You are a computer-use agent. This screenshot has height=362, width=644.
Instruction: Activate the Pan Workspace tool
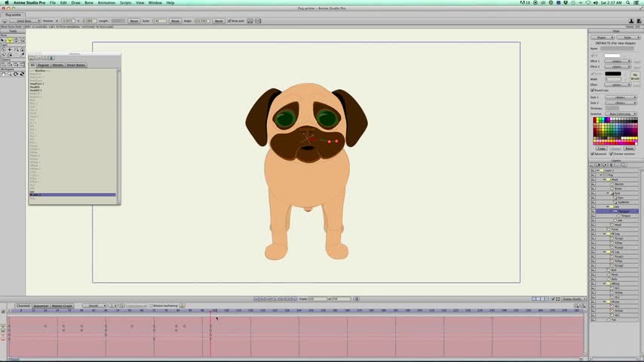[x=4, y=74]
